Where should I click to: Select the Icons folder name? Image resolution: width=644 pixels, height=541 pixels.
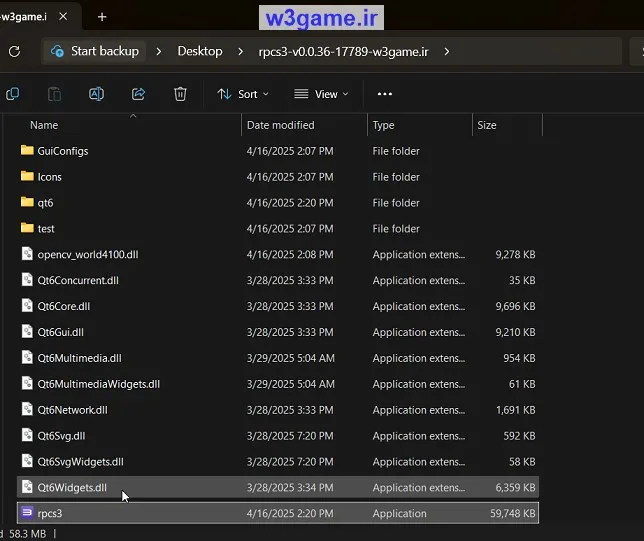[x=50, y=177]
